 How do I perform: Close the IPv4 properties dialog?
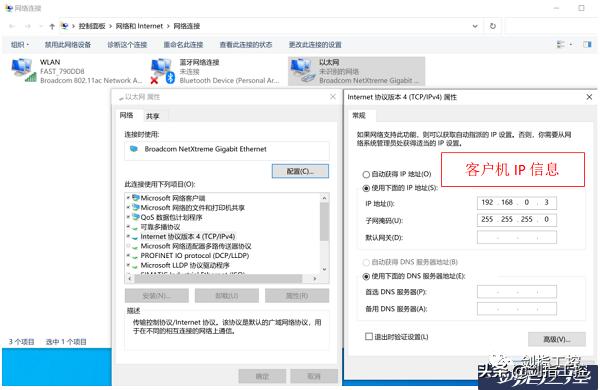point(589,97)
